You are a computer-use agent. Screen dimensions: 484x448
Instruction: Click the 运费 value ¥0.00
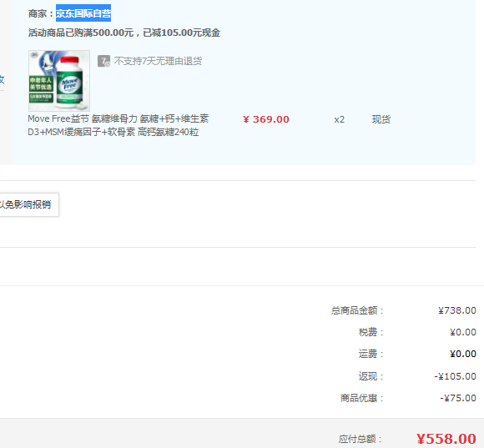tap(462, 354)
